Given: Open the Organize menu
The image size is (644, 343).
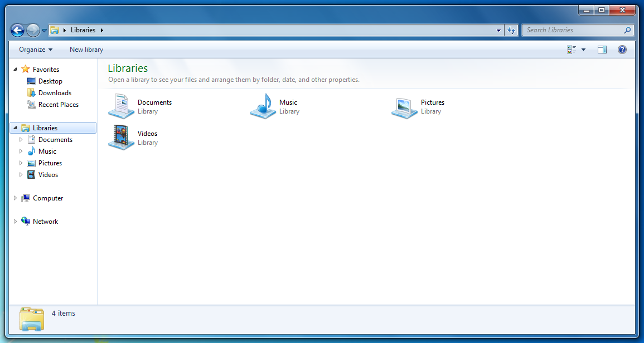Looking at the screenshot, I should [36, 50].
